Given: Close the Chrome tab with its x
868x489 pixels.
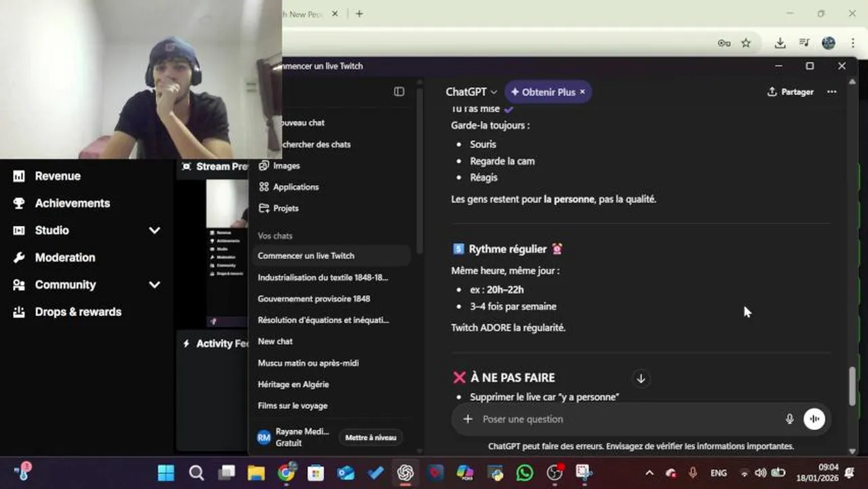Looking at the screenshot, I should tap(335, 14).
